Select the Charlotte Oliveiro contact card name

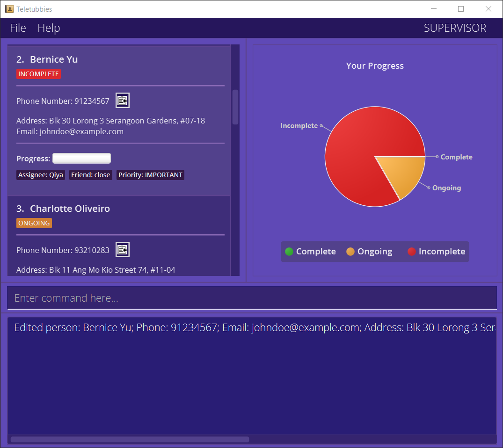[70, 209]
